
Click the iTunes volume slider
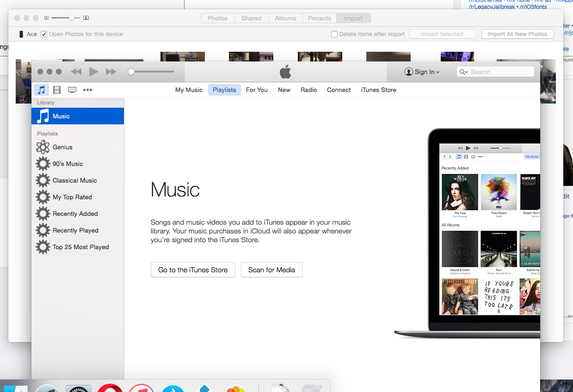click(153, 72)
